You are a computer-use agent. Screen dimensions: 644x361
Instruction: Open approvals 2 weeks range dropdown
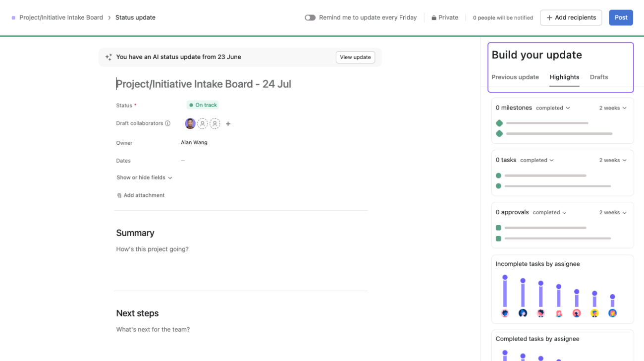tap(613, 213)
